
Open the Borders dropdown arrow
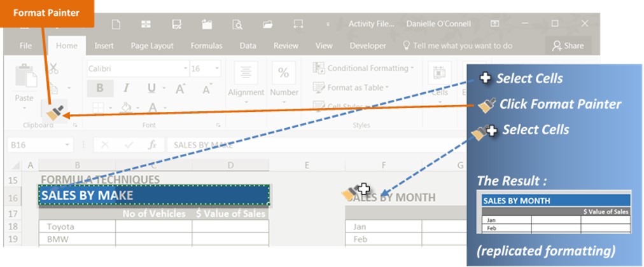pos(111,108)
